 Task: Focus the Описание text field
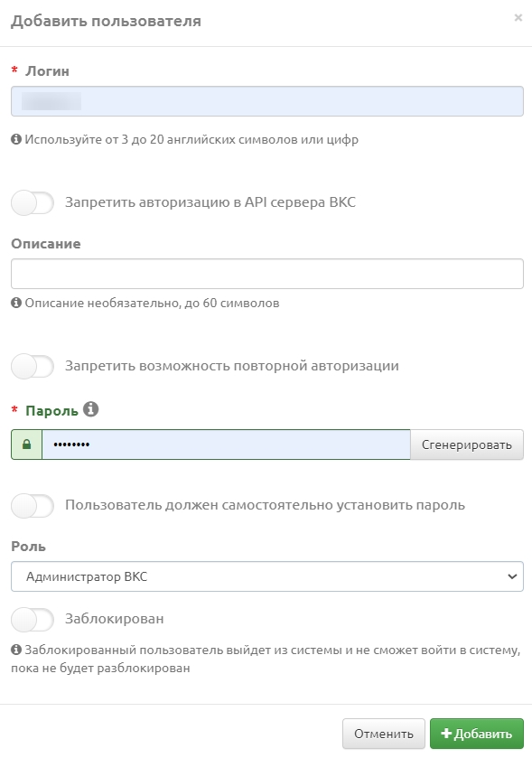click(x=267, y=274)
